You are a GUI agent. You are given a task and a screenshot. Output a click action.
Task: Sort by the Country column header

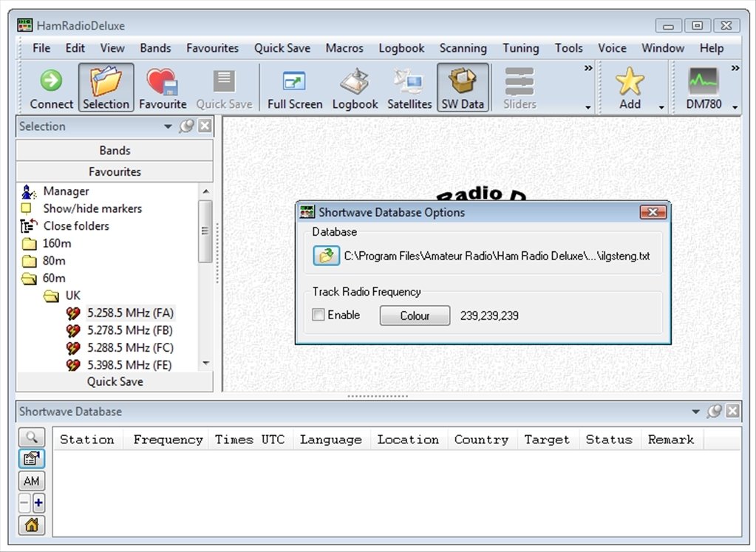click(x=481, y=439)
